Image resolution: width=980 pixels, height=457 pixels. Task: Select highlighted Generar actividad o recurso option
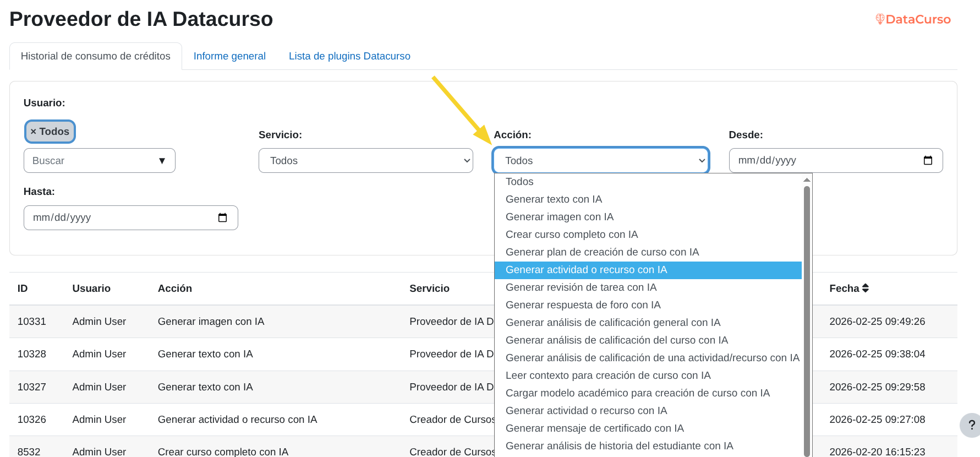coord(586,270)
